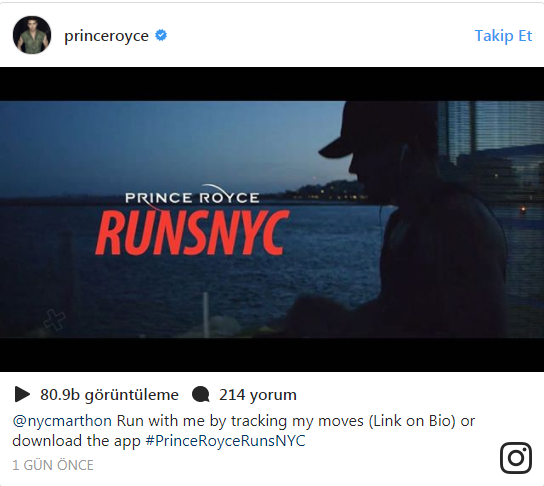Click the comment bubble icon
This screenshot has height=486, width=544.
coord(201,395)
